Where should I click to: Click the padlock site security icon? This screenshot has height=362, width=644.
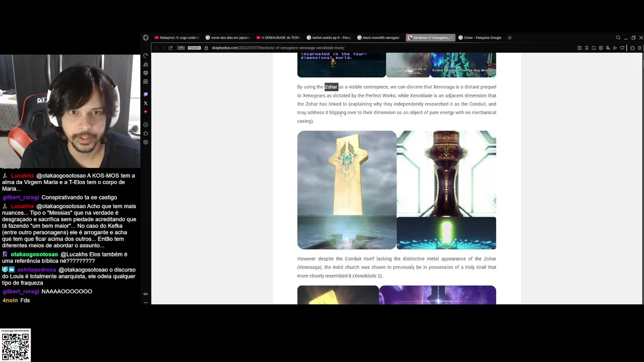(x=206, y=48)
